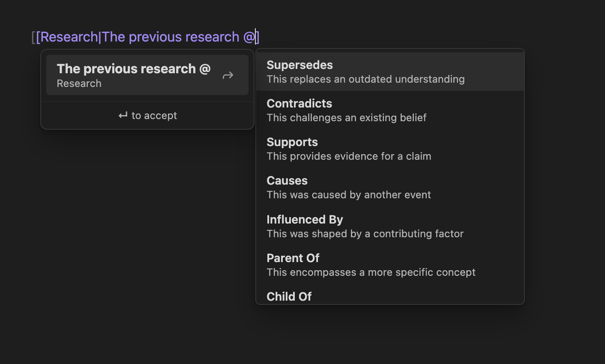Screen dimensions: 605x364
Task: Click the 'to accept' hint text
Action: (x=154, y=116)
